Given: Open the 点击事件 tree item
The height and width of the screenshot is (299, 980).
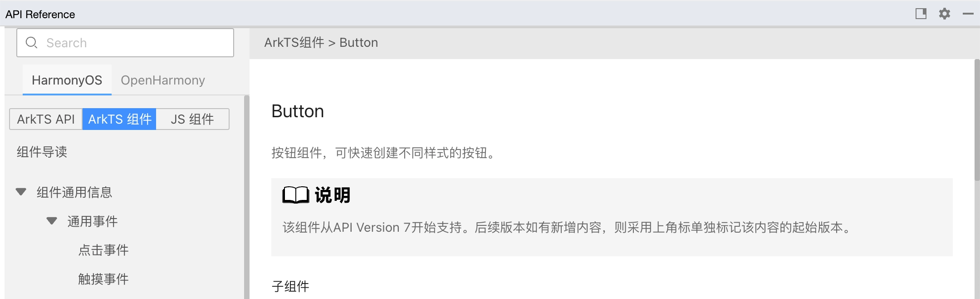Looking at the screenshot, I should (x=103, y=250).
